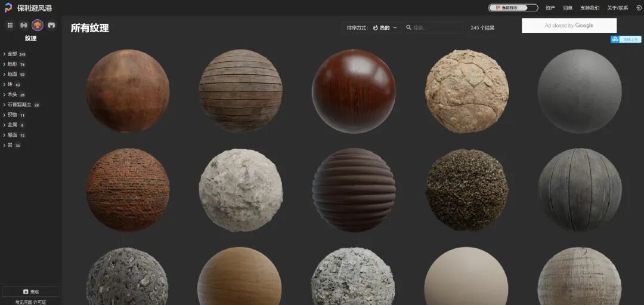Open the rusty brown metal sphere texture
Screen dimensions: 644x305
click(x=128, y=91)
